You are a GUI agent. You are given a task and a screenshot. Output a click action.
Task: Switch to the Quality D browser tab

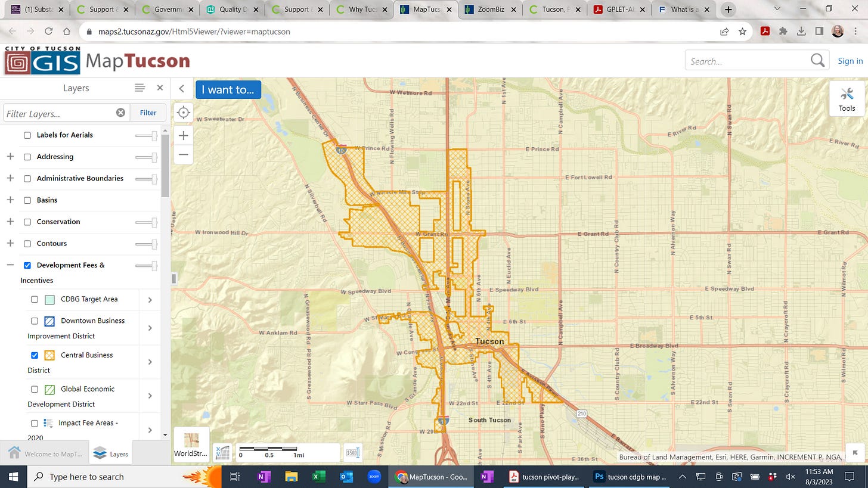tap(231, 10)
